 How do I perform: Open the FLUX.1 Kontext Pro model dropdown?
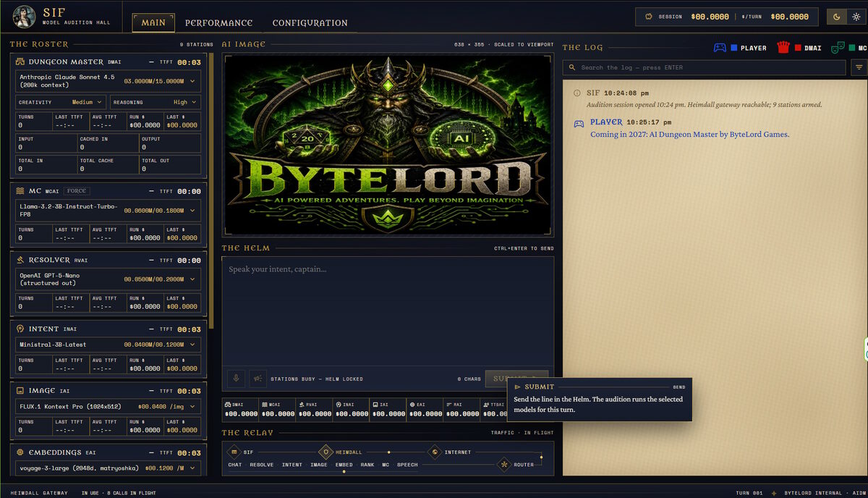click(x=108, y=407)
